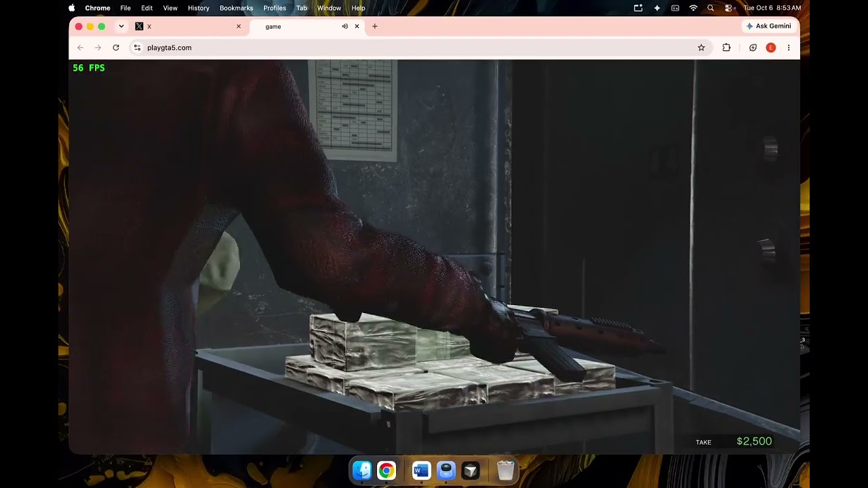Open Chrome's three-dot menu

click(x=788, y=47)
